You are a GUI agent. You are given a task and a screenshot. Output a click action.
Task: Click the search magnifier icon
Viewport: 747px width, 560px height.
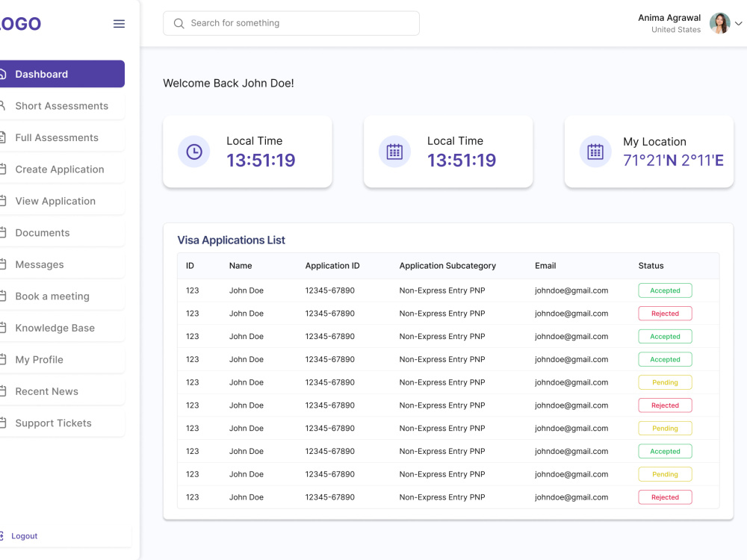tap(179, 23)
